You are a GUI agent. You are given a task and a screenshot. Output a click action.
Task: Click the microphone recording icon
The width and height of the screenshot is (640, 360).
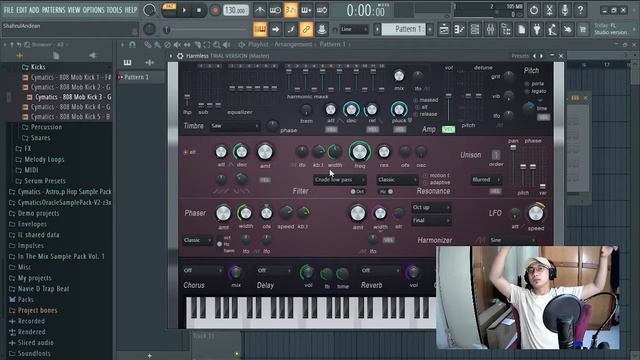coord(565,10)
